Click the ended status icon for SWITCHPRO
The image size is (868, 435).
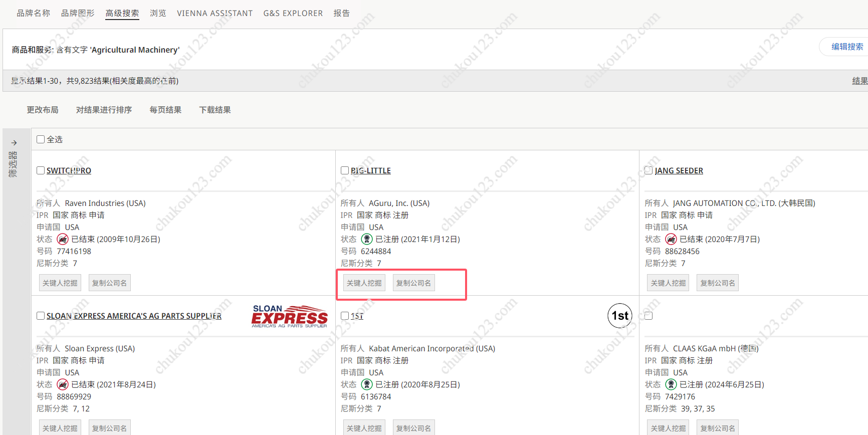[63, 239]
